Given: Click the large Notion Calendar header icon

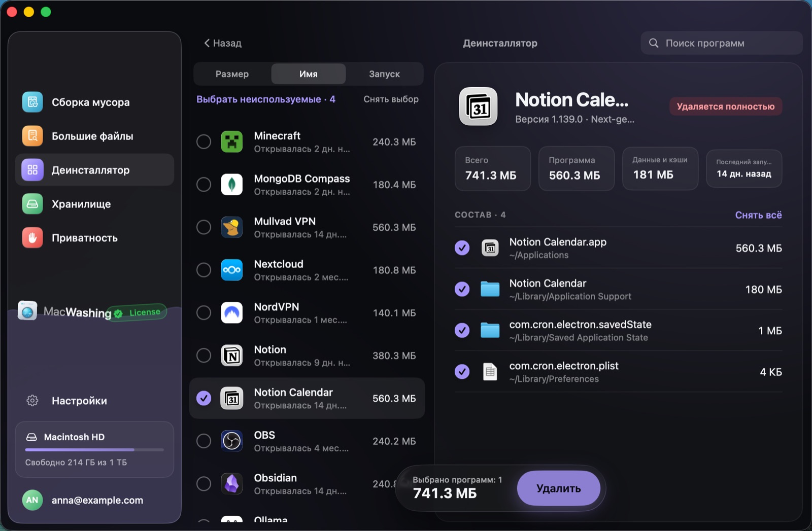Looking at the screenshot, I should point(479,107).
